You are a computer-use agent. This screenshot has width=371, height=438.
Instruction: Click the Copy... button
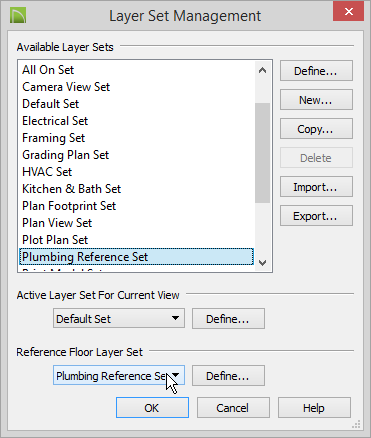(x=316, y=129)
